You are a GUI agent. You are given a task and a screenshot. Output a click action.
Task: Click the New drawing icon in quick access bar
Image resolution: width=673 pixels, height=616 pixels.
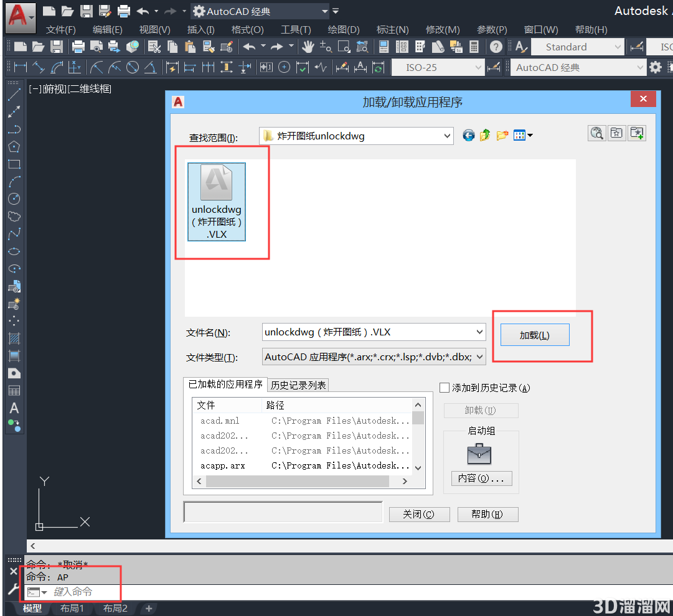(49, 11)
